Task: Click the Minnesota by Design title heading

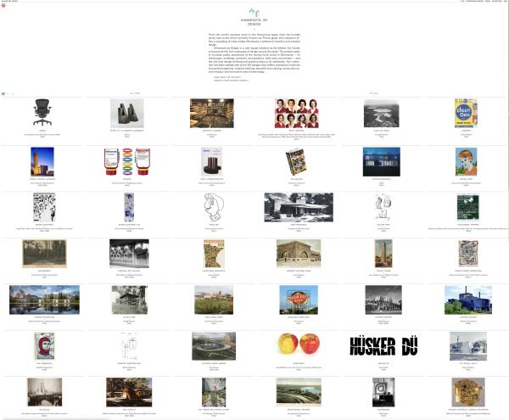Action: point(255,22)
